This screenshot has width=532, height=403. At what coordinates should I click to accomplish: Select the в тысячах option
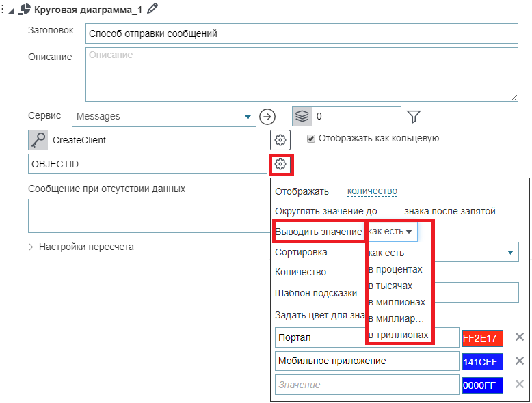(390, 286)
